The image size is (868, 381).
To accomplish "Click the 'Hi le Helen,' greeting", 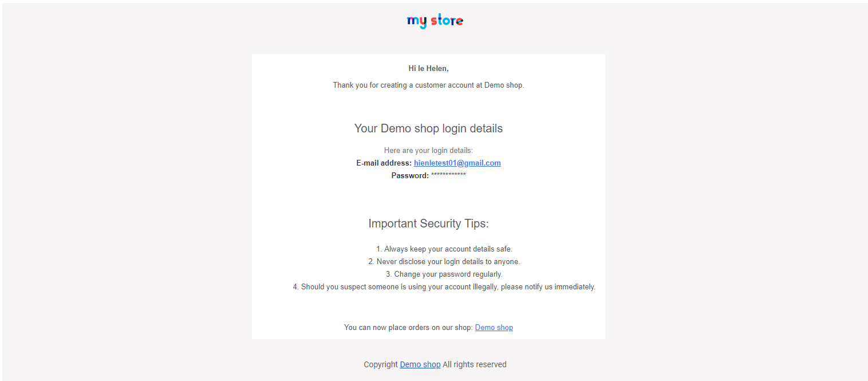I will click(428, 69).
